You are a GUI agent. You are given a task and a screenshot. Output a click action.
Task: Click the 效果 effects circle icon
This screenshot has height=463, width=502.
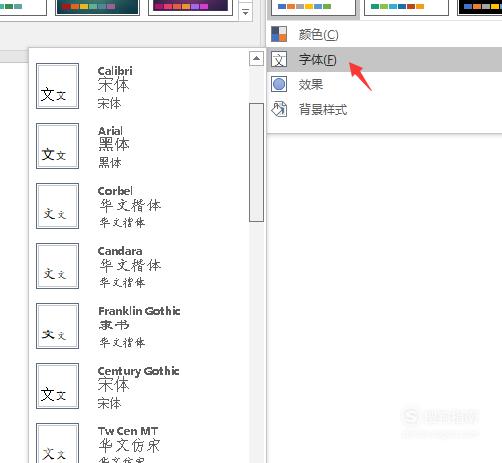[279, 84]
